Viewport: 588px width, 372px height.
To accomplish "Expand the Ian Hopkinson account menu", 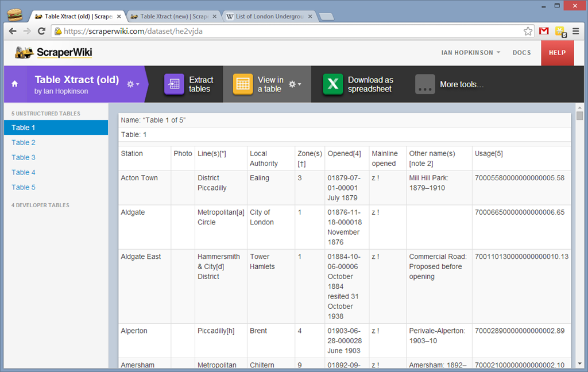I will (471, 52).
